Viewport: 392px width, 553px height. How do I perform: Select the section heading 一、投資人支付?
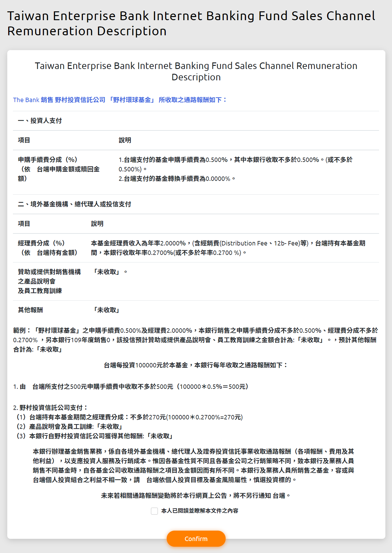point(40,121)
